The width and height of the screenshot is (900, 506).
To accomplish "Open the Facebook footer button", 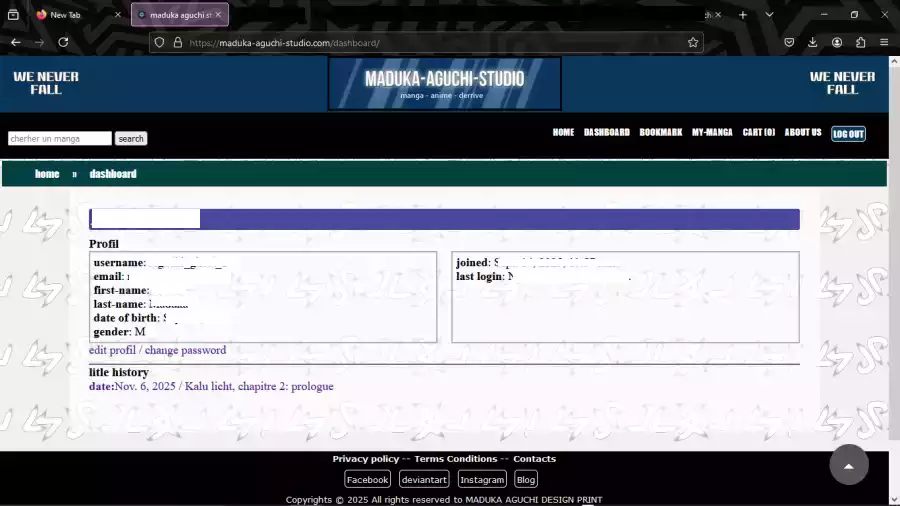I will pos(367,479).
